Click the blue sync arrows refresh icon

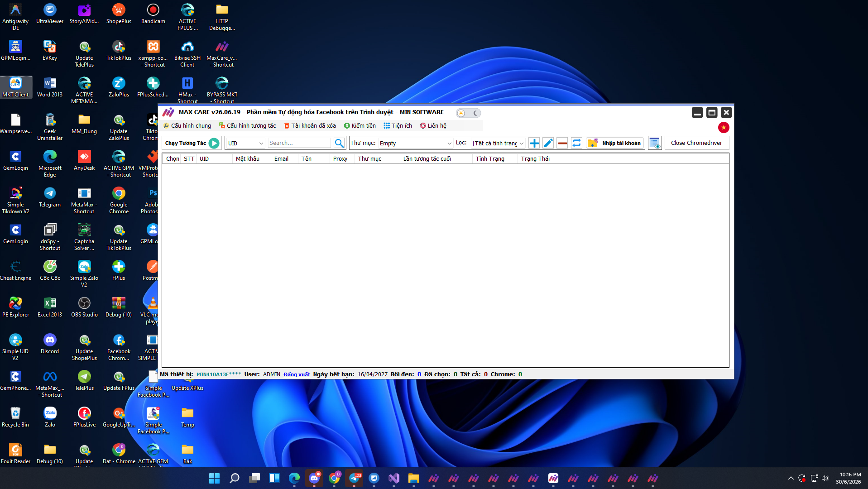coord(576,143)
